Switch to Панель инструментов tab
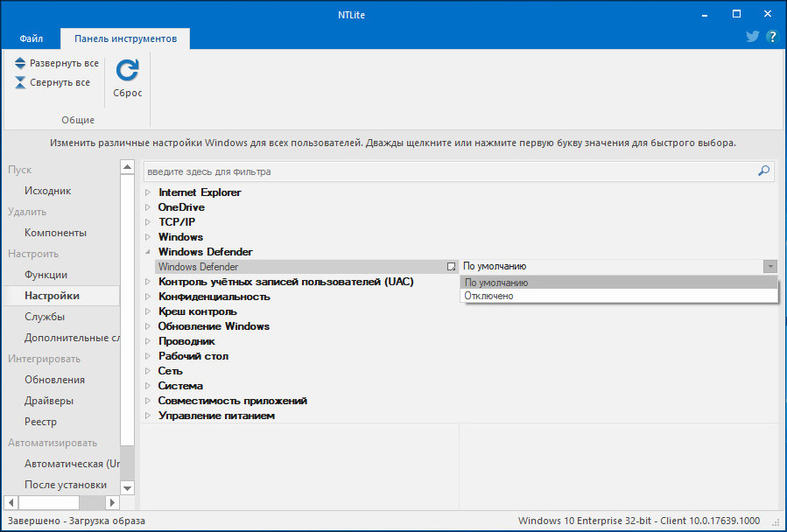Image resolution: width=787 pixels, height=532 pixels. 125,38
